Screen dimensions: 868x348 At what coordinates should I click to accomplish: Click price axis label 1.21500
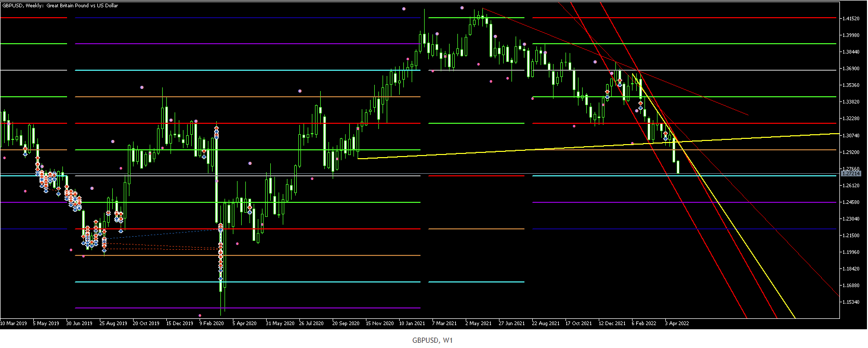pos(850,236)
